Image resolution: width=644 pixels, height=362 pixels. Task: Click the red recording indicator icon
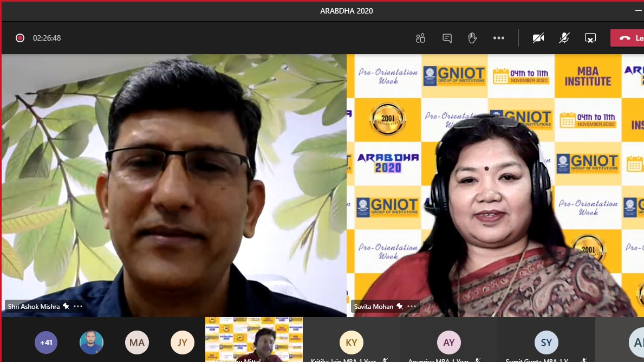click(20, 38)
